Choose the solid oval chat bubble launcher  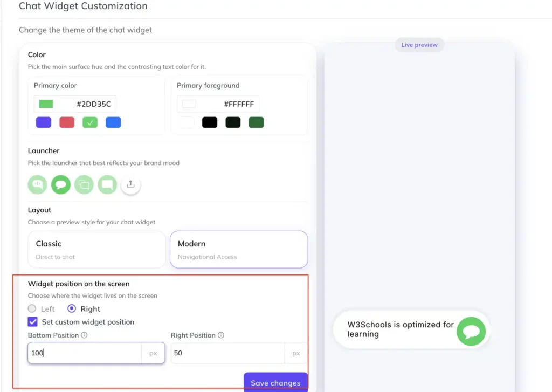tap(60, 184)
